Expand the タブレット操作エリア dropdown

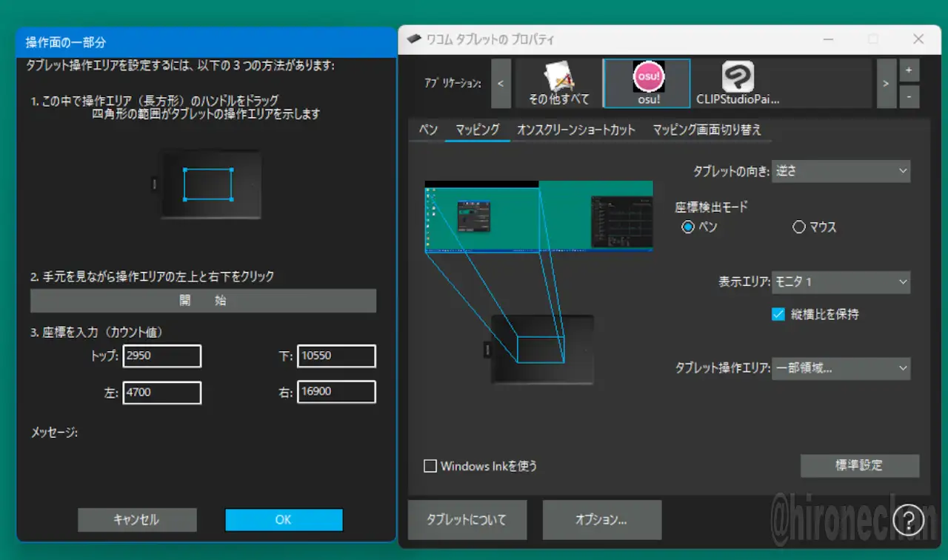841,368
